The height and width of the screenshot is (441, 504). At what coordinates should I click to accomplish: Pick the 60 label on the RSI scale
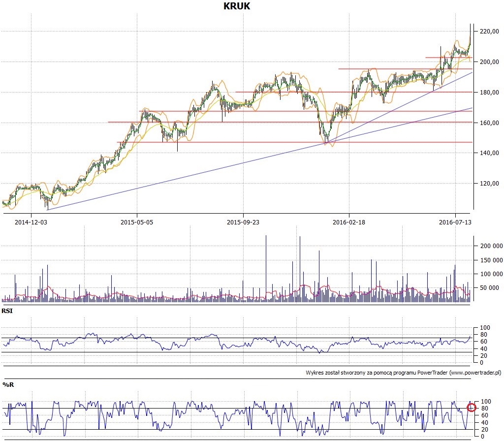pos(483,342)
